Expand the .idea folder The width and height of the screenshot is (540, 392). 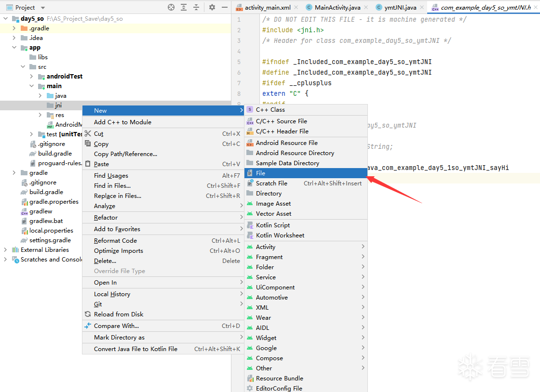pos(14,38)
